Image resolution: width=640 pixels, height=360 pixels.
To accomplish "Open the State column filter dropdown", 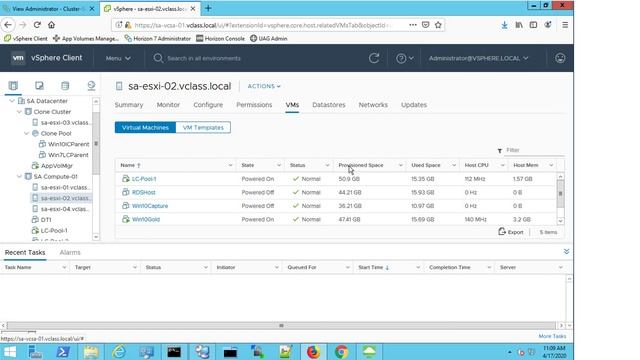I will pos(279,165).
